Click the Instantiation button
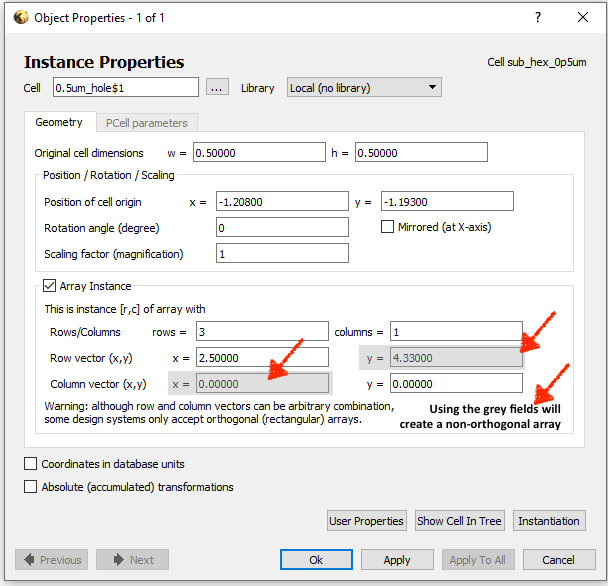 pos(549,521)
